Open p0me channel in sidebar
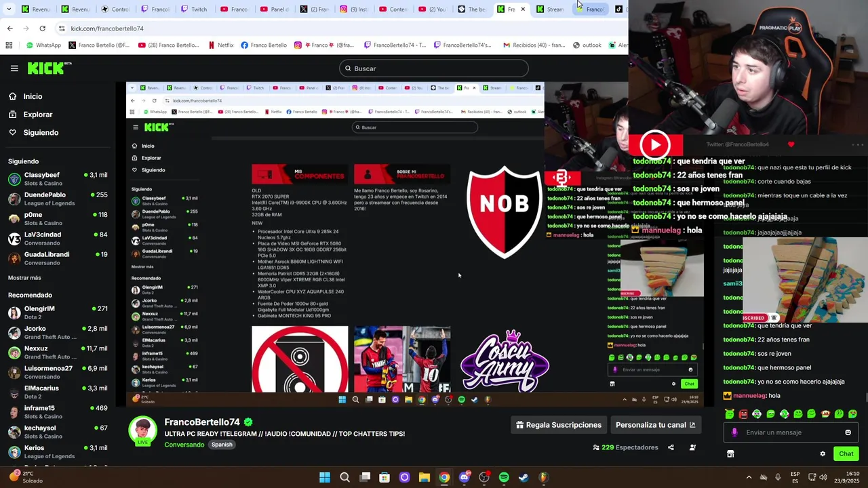The height and width of the screenshot is (488, 868). point(58,218)
